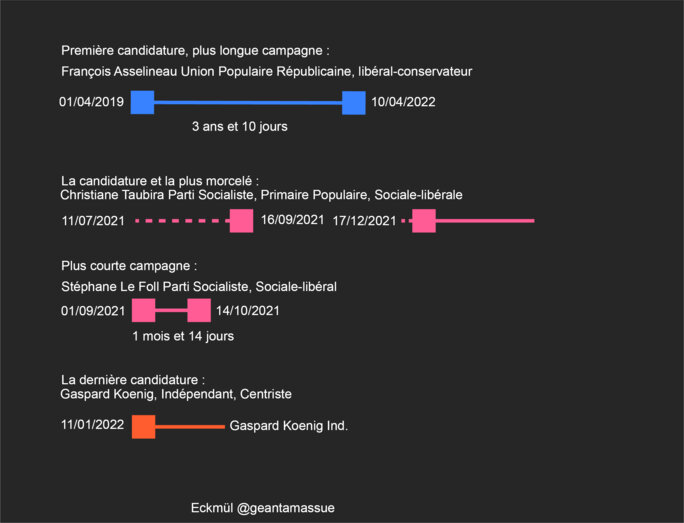Click the blue Asselineau campaign line
This screenshot has height=523, width=684.
(248, 103)
